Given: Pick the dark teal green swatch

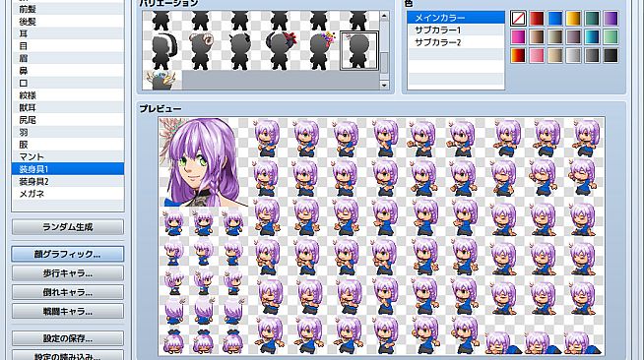Looking at the screenshot, I should 592,19.
